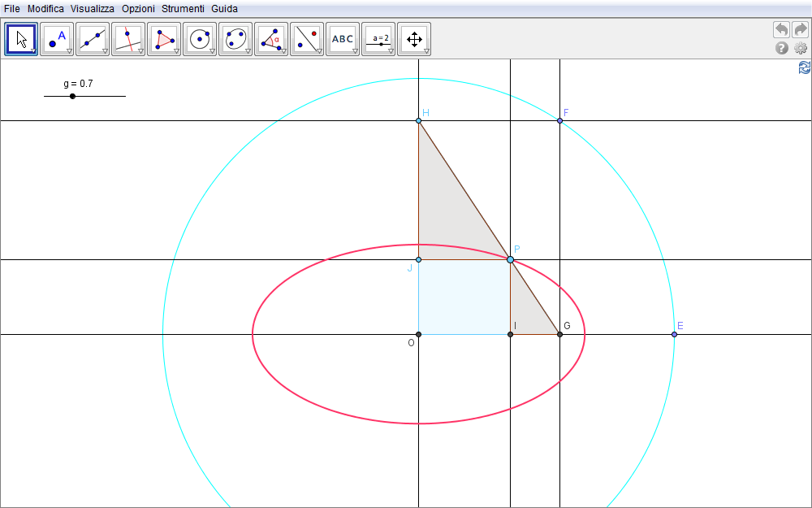Pick the Polygon tool
Viewport: 812px width, 508px height.
(x=163, y=38)
